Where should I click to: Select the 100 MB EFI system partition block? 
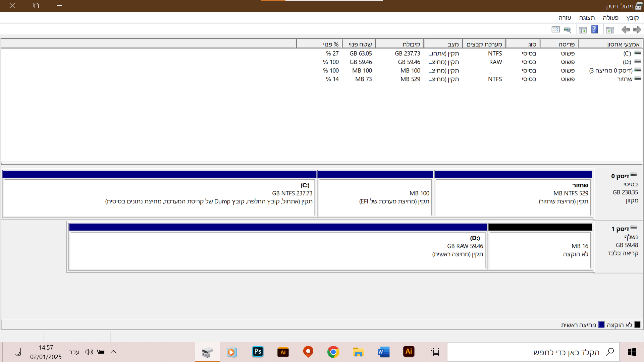pyautogui.click(x=375, y=194)
